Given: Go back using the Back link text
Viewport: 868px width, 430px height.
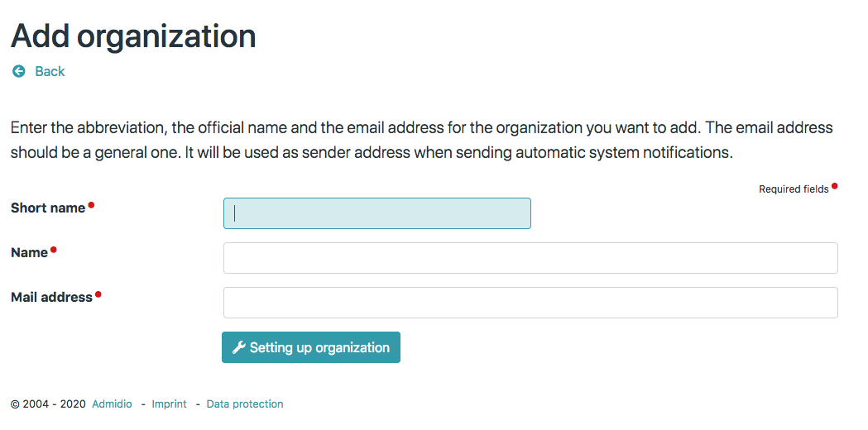Looking at the screenshot, I should click(50, 72).
